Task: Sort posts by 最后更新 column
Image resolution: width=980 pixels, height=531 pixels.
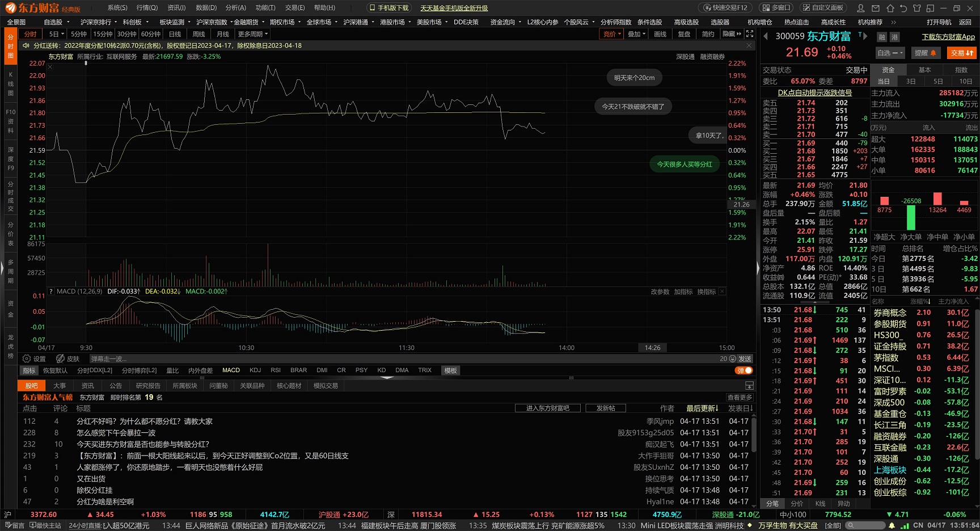Action: [702, 408]
